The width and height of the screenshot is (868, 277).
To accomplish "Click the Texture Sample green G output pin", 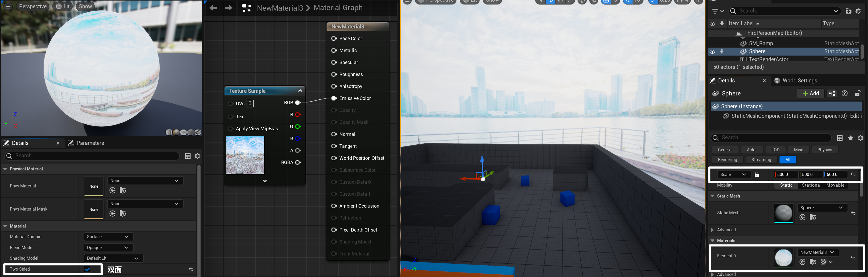I will coord(298,127).
